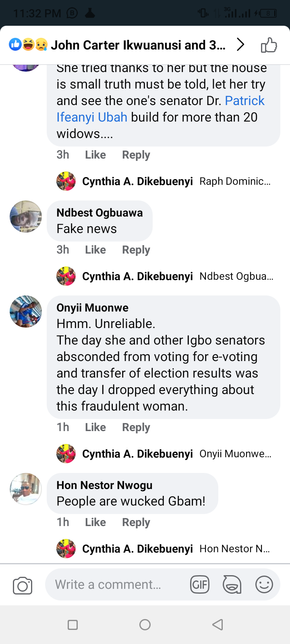Reply to Onyii Muonwe's comment
This screenshot has height=644, width=290.
point(136,427)
